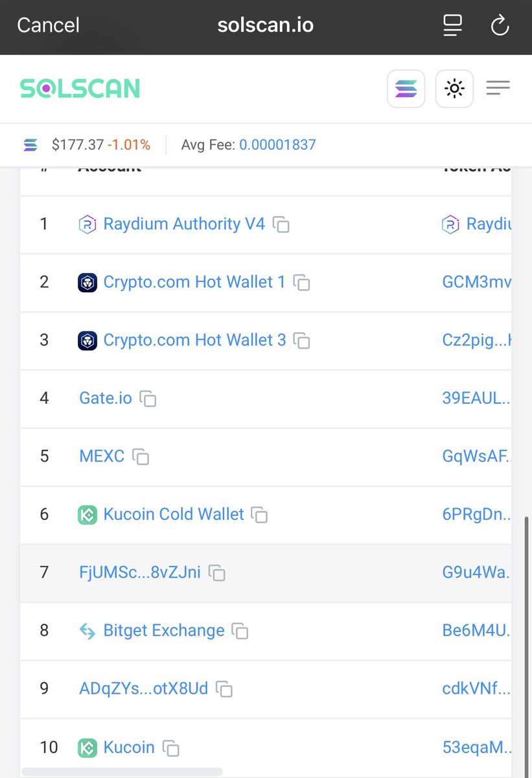Open Raydium Authority V4 account
532x778 pixels.
point(184,224)
